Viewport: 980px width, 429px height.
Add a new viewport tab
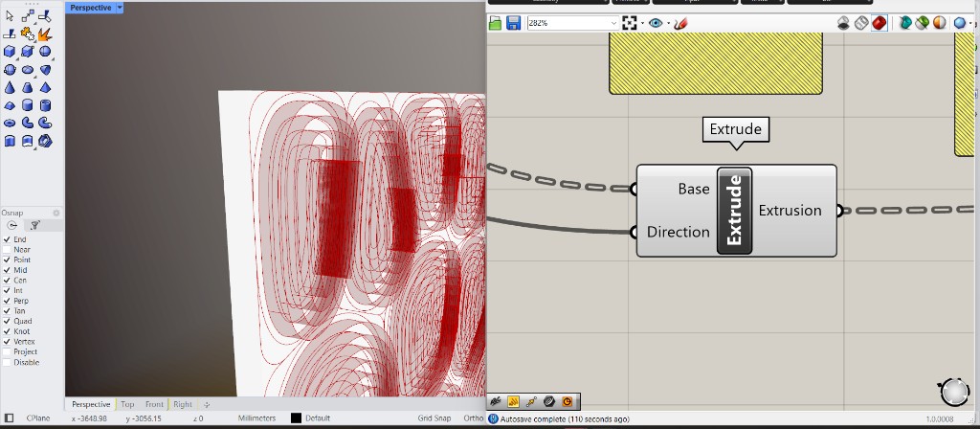tap(207, 405)
